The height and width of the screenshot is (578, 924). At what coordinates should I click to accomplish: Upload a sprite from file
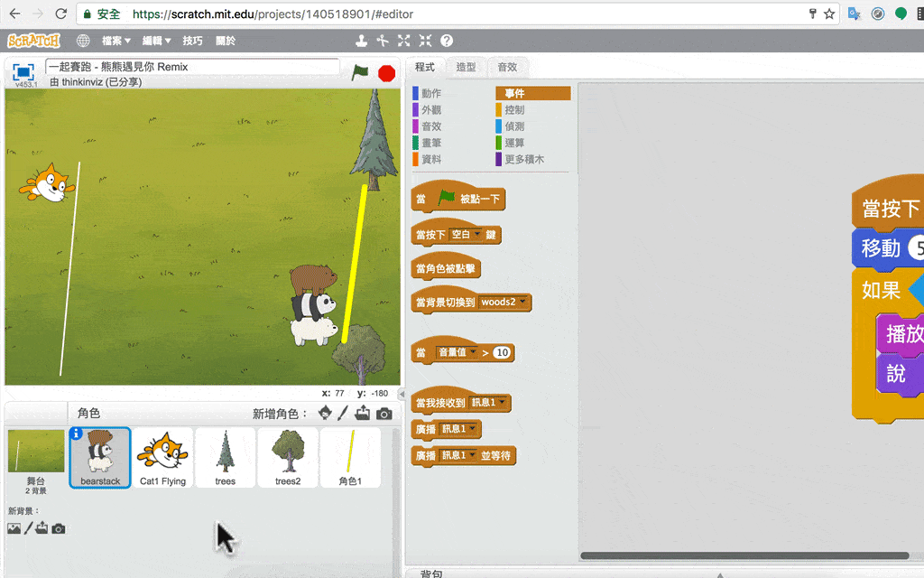pyautogui.click(x=363, y=413)
